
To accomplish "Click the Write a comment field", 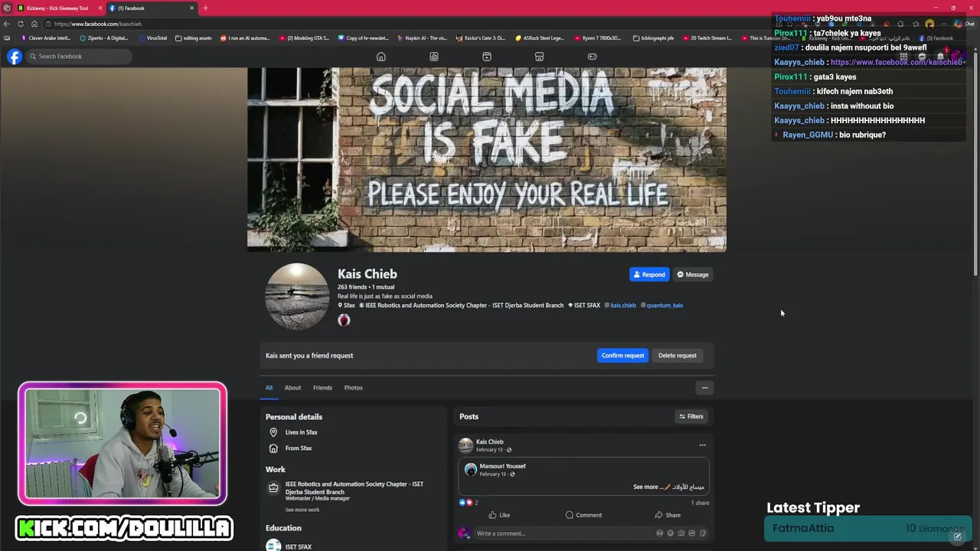I will click(x=565, y=533).
